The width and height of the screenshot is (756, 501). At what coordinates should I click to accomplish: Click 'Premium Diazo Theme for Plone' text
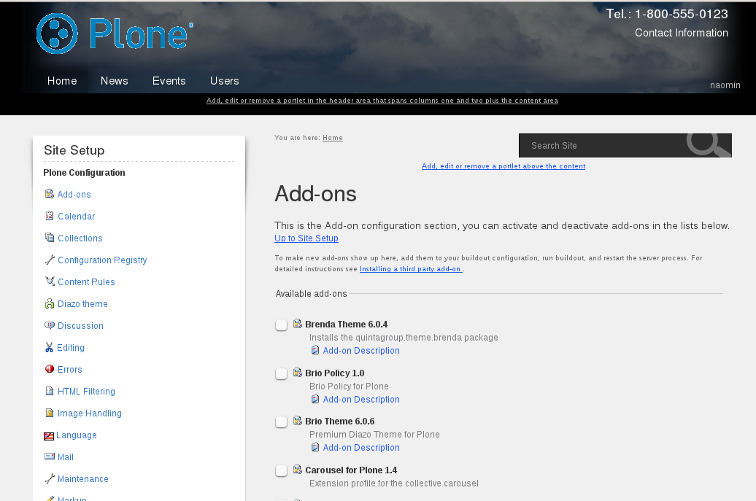tap(375, 434)
